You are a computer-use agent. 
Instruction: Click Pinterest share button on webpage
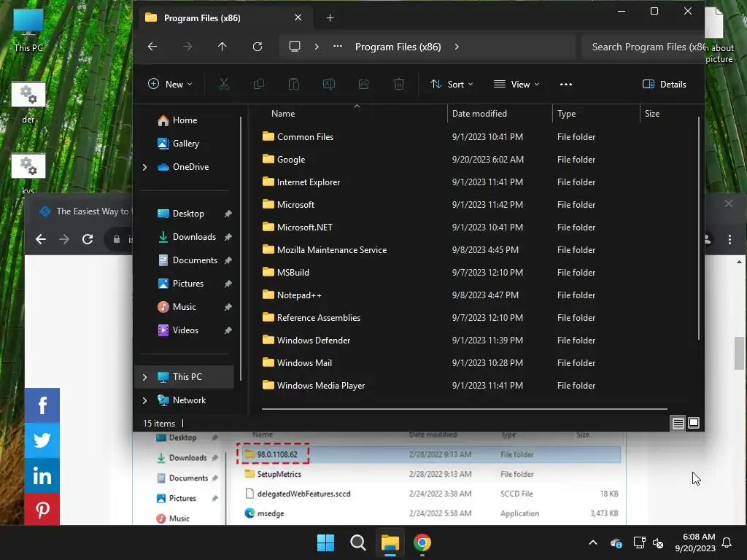pos(42,510)
